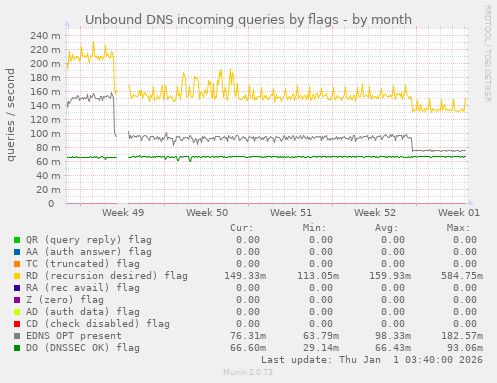Click the EDNS average value 98.33m
The width and height of the screenshot is (497, 383).
click(393, 336)
